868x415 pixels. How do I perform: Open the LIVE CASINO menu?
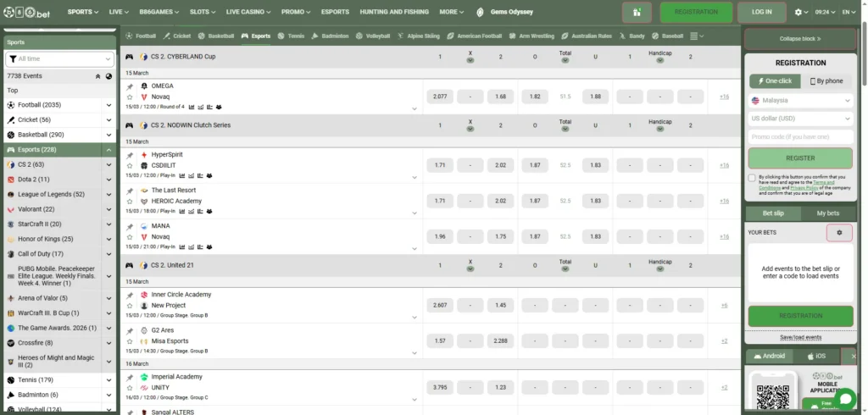(248, 12)
